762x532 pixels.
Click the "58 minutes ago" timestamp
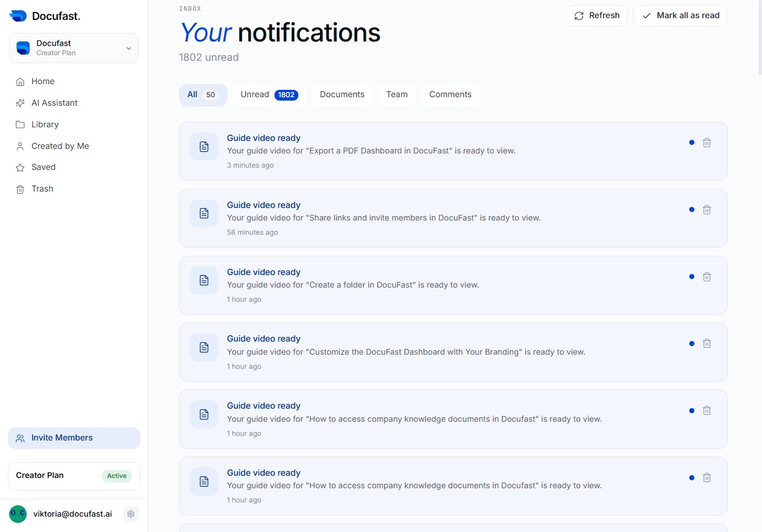(252, 232)
